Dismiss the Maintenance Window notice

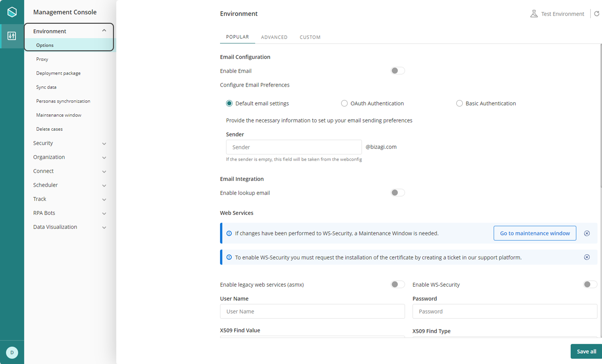pyautogui.click(x=587, y=233)
